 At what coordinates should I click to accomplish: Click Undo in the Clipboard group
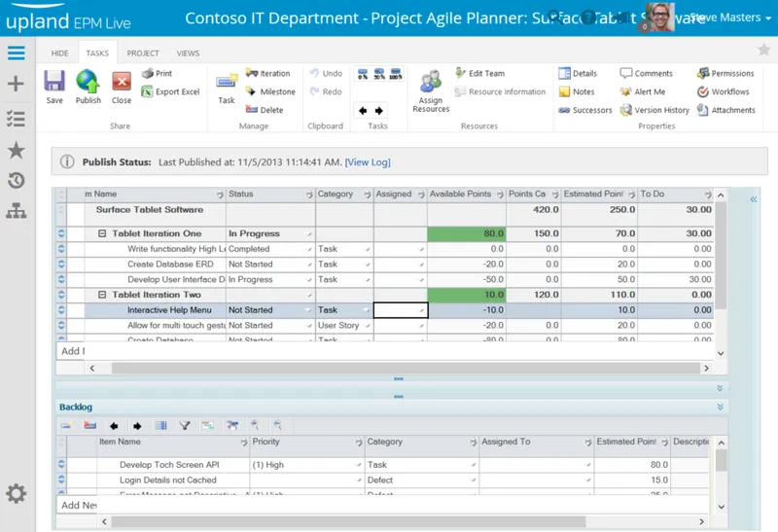326,74
